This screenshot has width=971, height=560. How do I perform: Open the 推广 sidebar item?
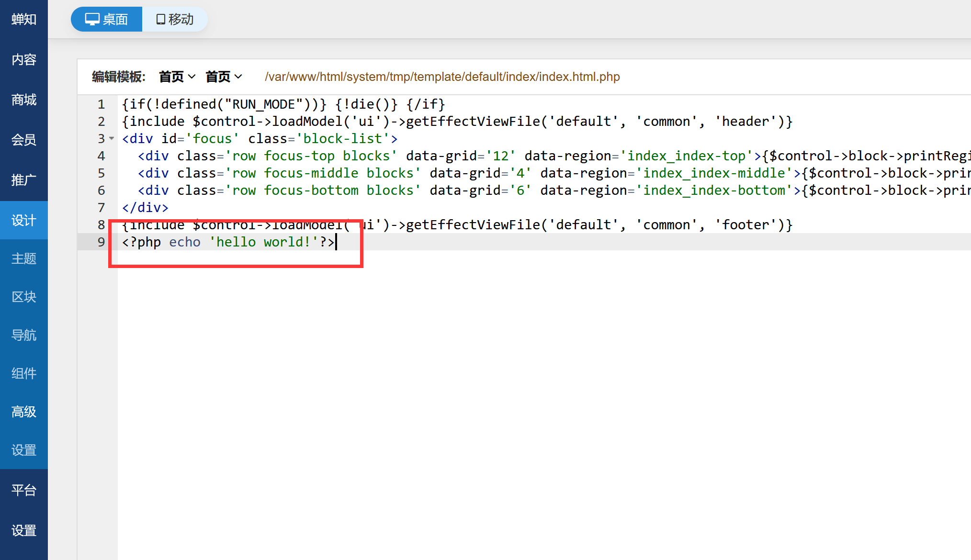tap(24, 180)
